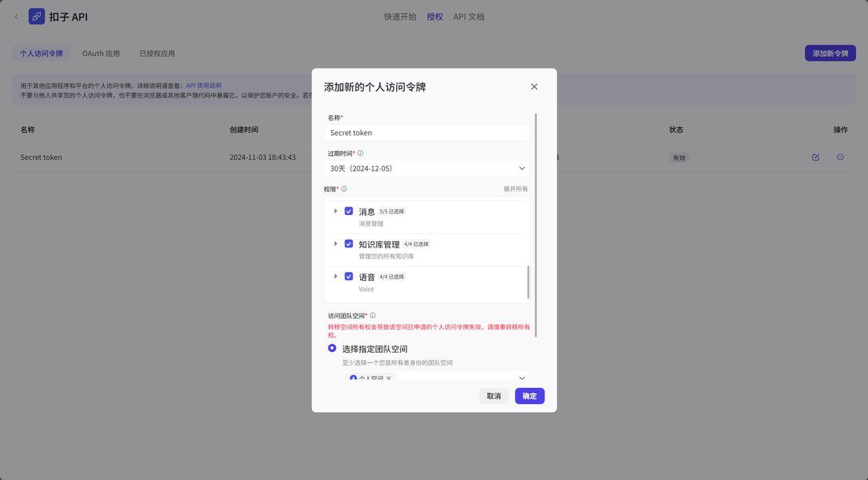Switch to the 授权 tab
Image resolution: width=868 pixels, height=480 pixels.
coord(435,17)
